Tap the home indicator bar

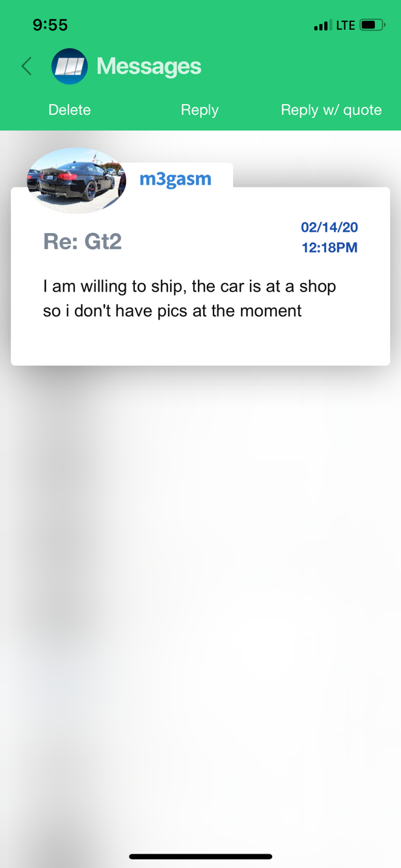click(200, 856)
